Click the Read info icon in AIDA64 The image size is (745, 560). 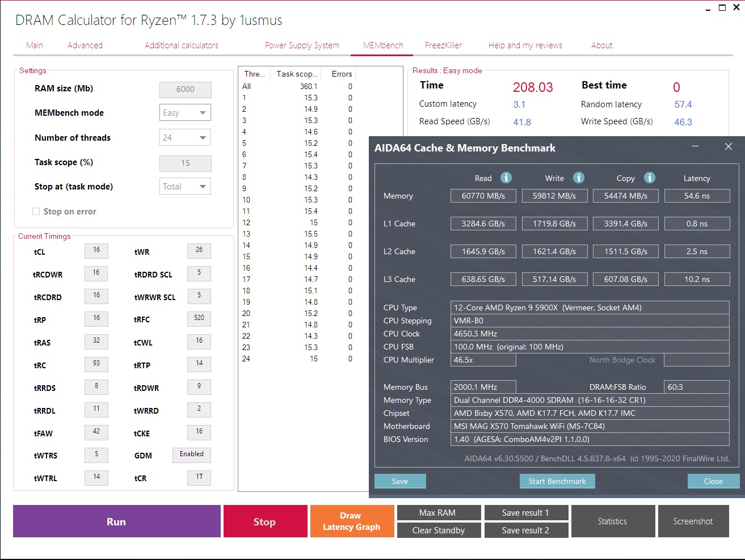click(x=506, y=178)
